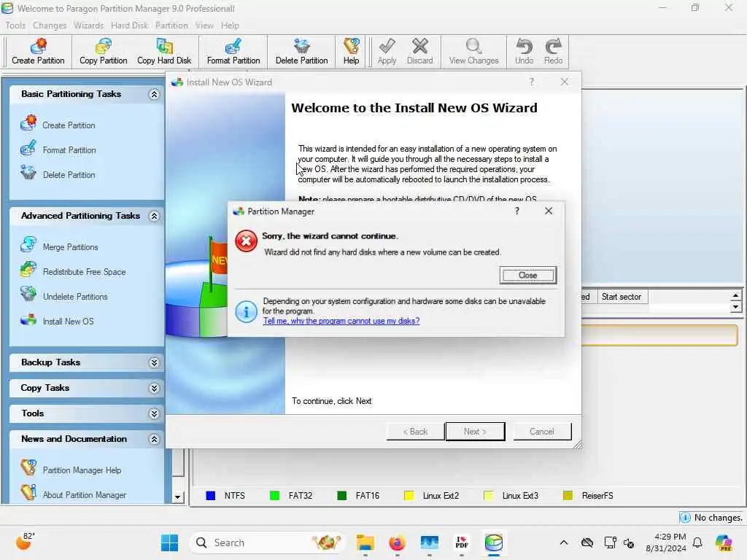Expand the Copy Tasks section
The height and width of the screenshot is (560, 747).
154,389
